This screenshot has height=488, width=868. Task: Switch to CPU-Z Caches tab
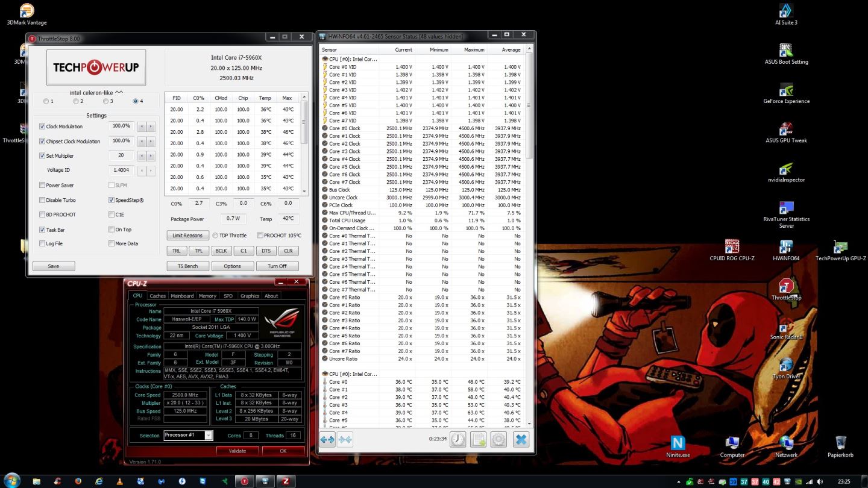(157, 296)
